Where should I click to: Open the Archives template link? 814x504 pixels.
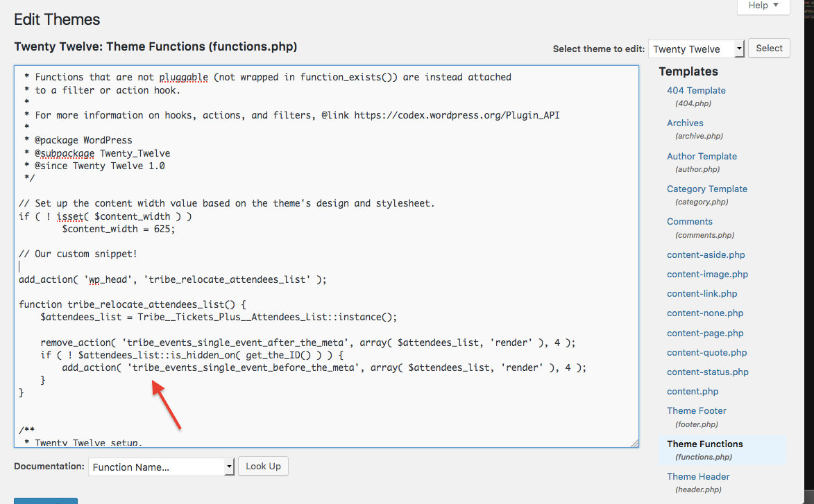tap(685, 123)
